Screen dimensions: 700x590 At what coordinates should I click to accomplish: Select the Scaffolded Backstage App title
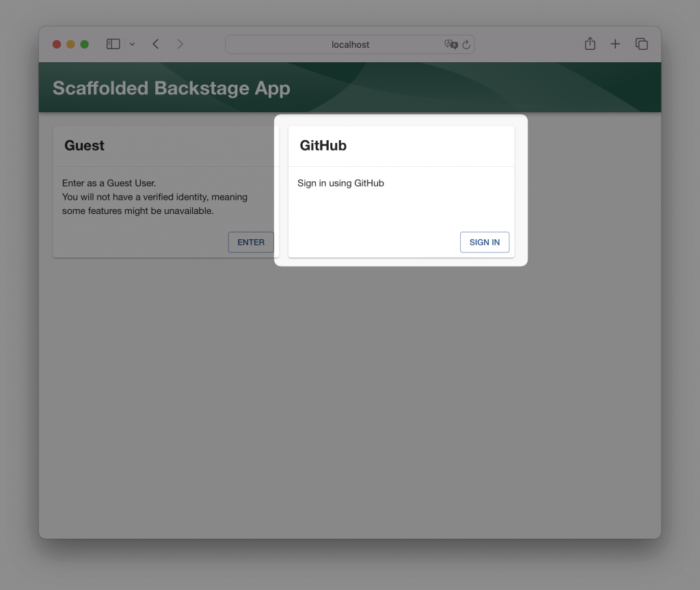pyautogui.click(x=172, y=88)
